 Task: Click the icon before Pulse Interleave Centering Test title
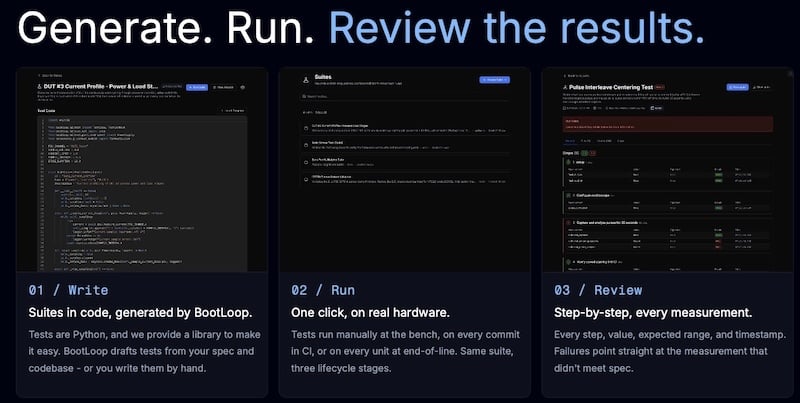[x=565, y=87]
